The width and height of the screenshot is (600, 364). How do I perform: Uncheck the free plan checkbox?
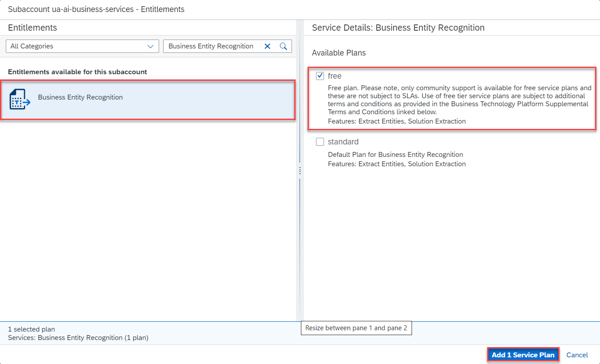tap(320, 76)
